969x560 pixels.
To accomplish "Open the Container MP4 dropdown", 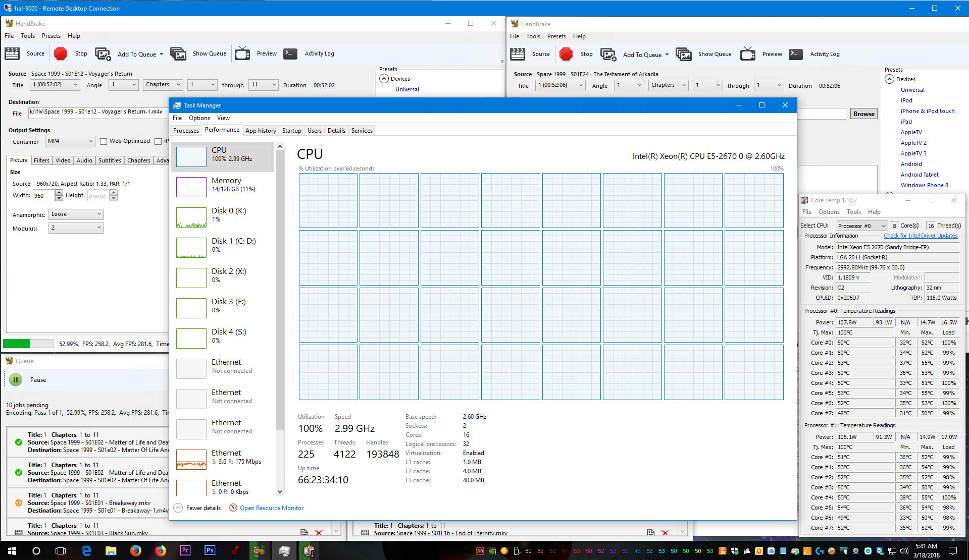I will click(x=70, y=141).
